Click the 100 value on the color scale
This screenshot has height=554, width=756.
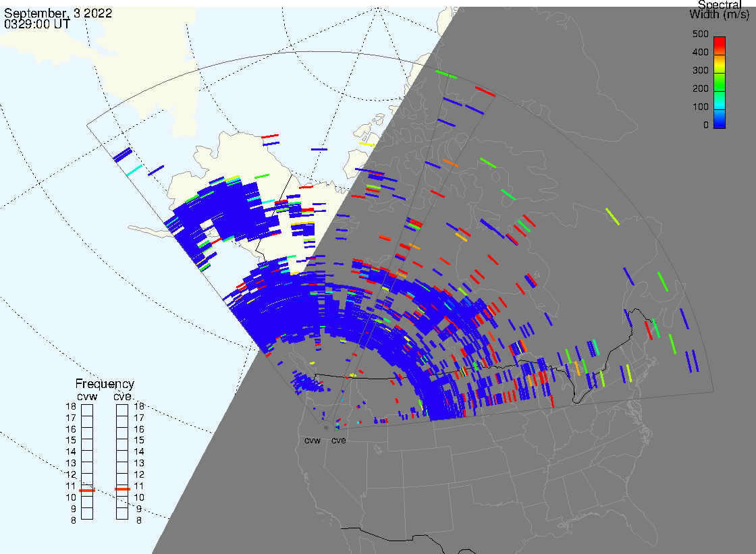click(701, 107)
